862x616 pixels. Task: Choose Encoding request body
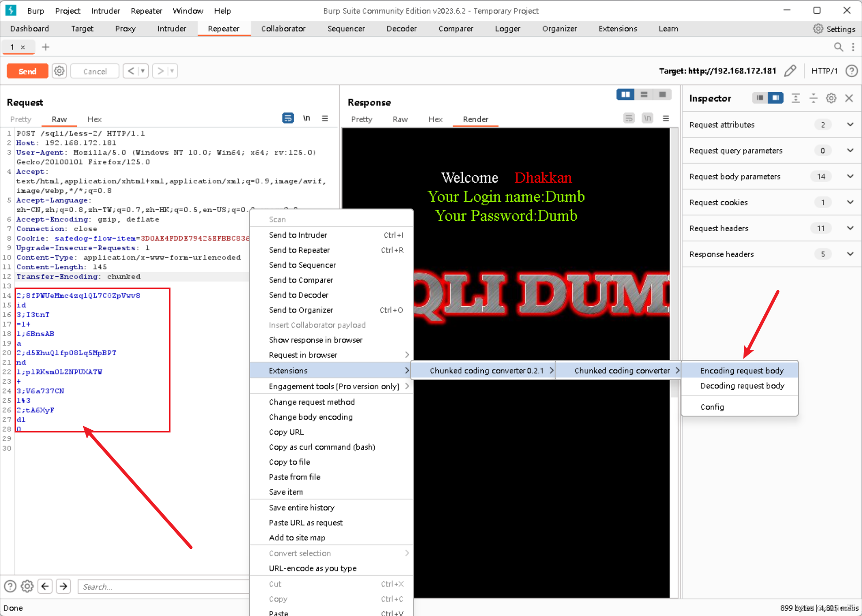click(x=740, y=371)
